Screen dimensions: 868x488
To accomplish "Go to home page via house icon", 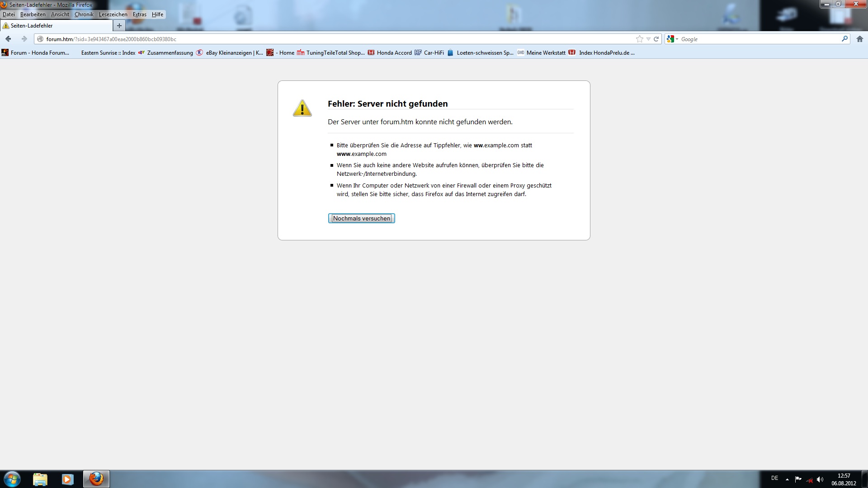I will pyautogui.click(x=859, y=39).
